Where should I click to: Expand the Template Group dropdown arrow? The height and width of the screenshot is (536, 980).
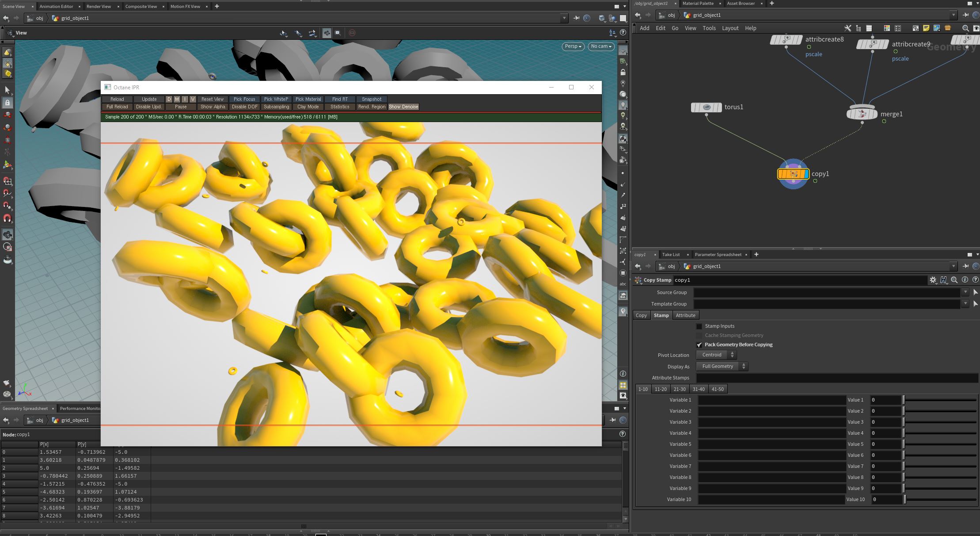coord(965,303)
